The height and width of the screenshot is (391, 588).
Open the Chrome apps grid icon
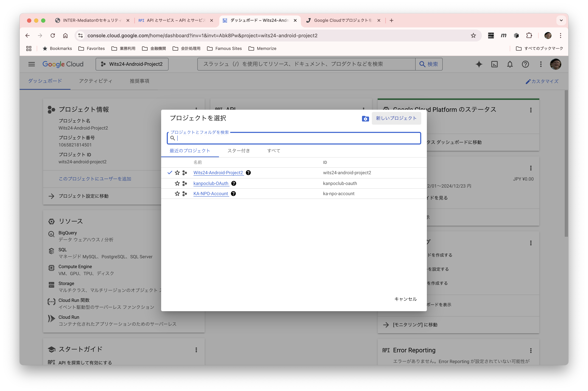tap(29, 48)
